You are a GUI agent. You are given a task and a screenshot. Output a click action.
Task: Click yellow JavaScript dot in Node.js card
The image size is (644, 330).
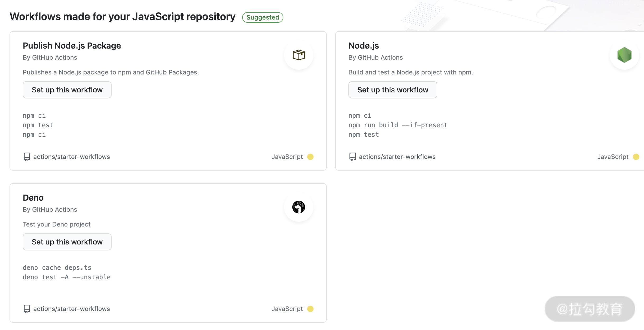[x=636, y=157]
